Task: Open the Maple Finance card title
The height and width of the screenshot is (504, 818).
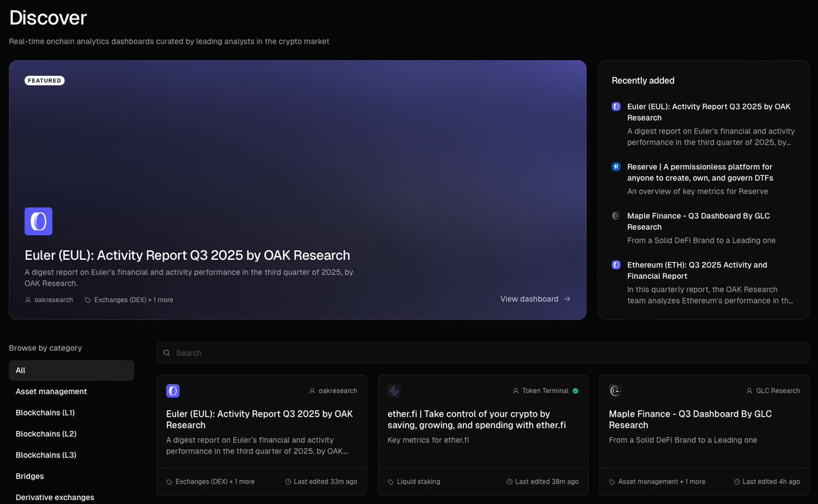Action: tap(690, 419)
